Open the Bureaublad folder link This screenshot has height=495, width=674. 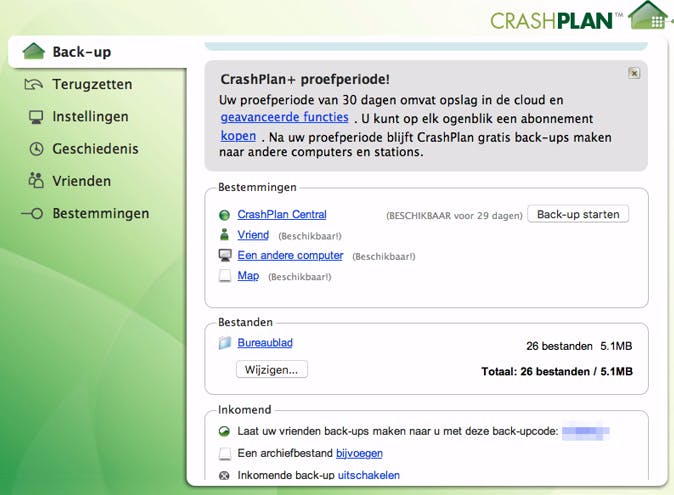(x=265, y=343)
